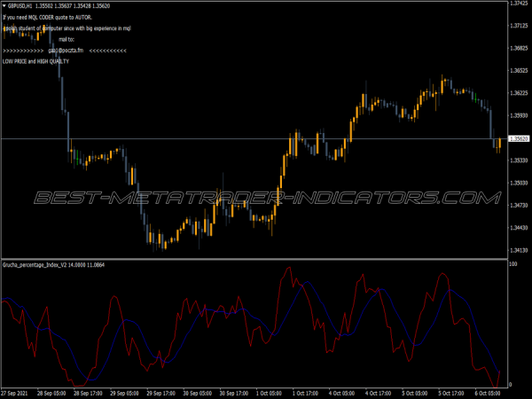The height and width of the screenshot is (399, 532).
Task: Click the 'mail to:' text label
Action: (66, 39)
